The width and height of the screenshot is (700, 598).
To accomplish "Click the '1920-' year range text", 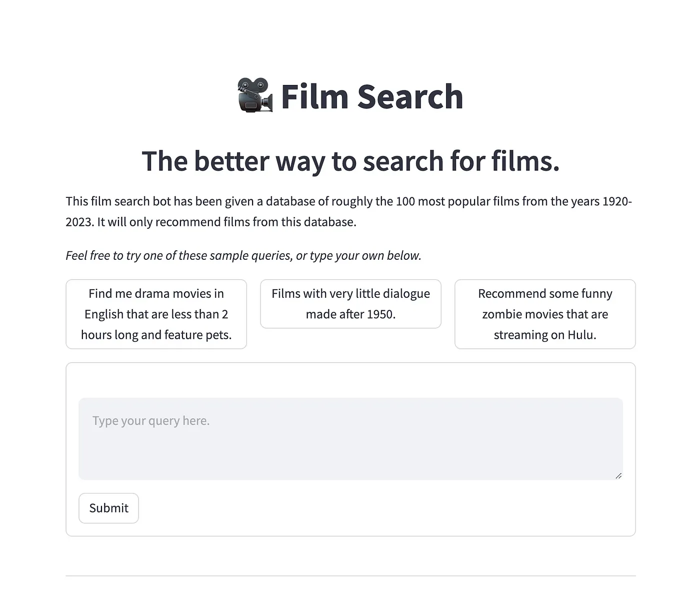I will click(x=617, y=201).
